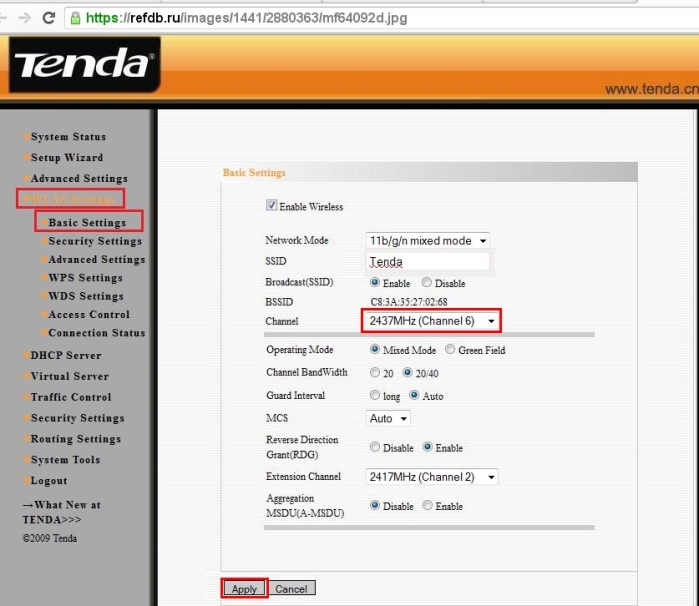
Task: Select Broadcast SSID Enable radio
Action: coord(374,282)
